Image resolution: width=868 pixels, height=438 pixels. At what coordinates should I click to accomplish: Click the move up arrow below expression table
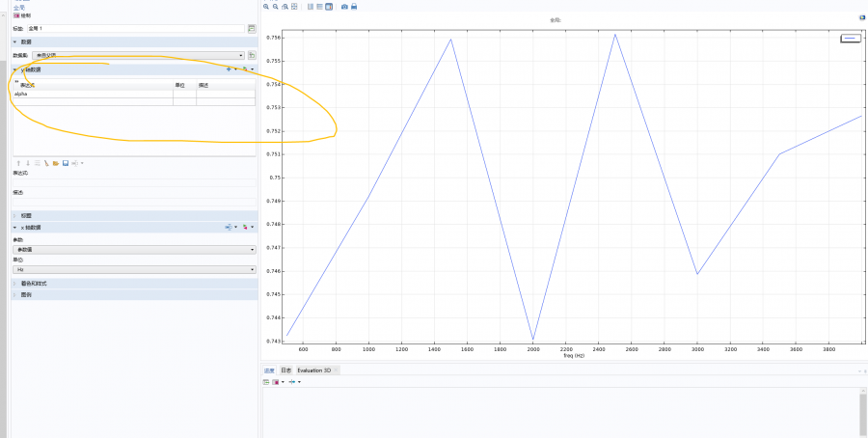[18, 163]
